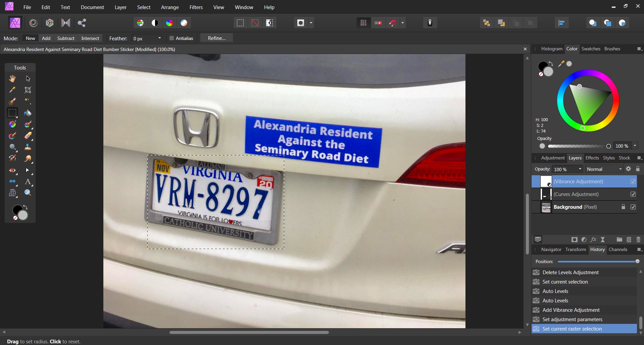Switch to Liquify Persona
This screenshot has height=345, width=644.
pyautogui.click(x=33, y=23)
